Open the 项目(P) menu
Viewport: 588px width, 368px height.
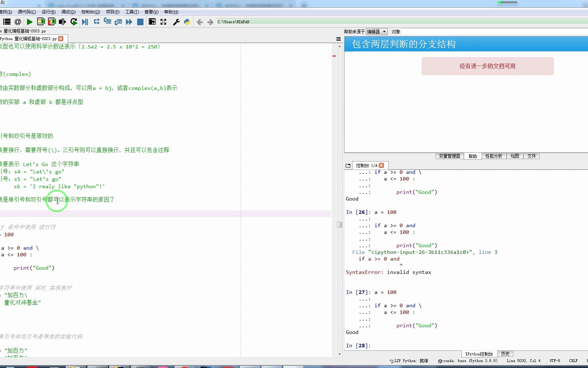click(x=113, y=12)
